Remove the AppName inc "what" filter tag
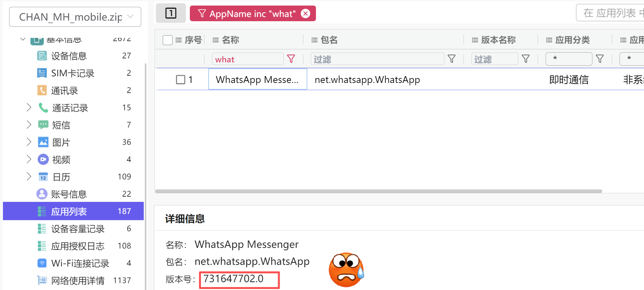644x290 pixels. [305, 13]
